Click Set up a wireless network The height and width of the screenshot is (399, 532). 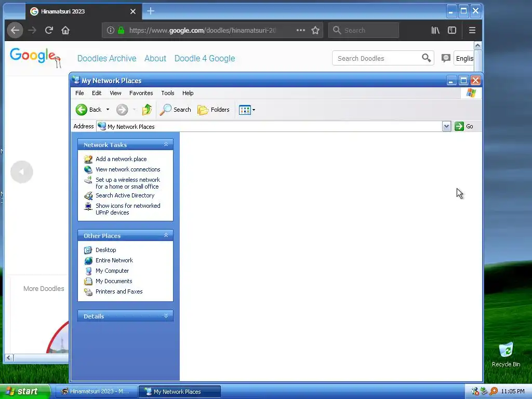click(x=128, y=183)
